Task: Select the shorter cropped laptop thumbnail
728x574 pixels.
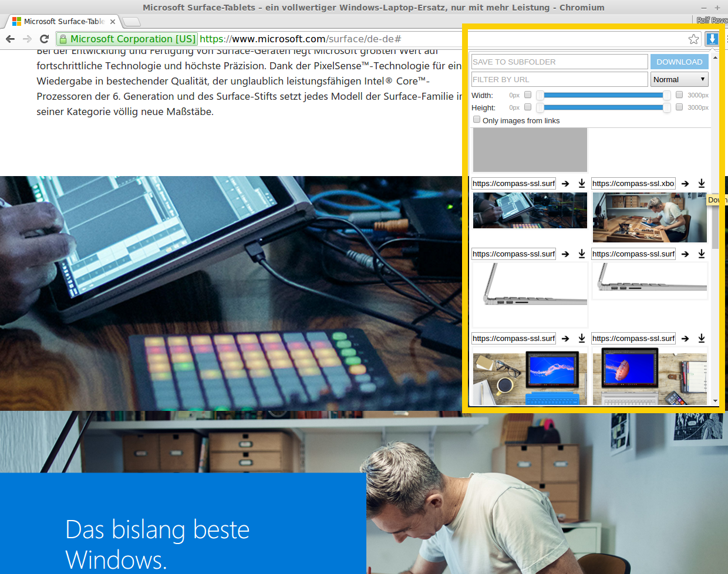Action: [650, 281]
